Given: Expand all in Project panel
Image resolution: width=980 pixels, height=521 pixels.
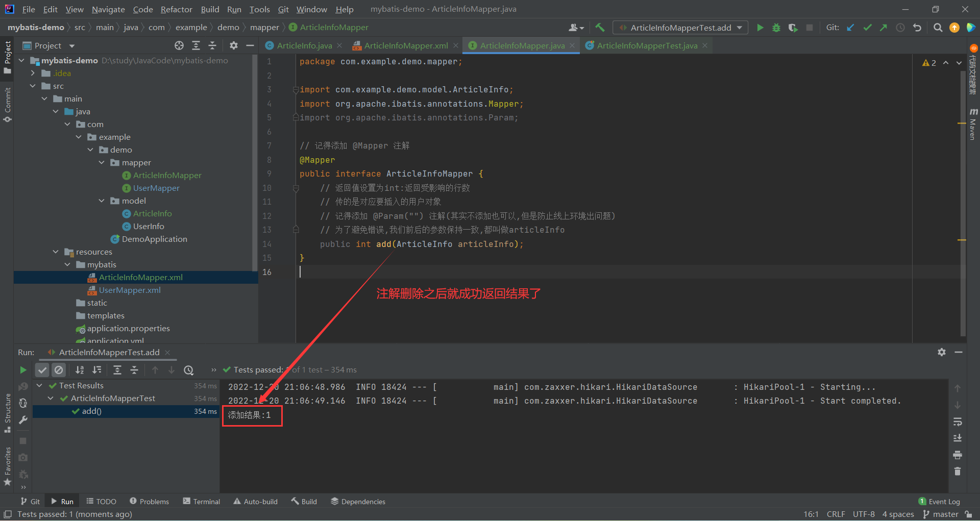Looking at the screenshot, I should [x=196, y=45].
